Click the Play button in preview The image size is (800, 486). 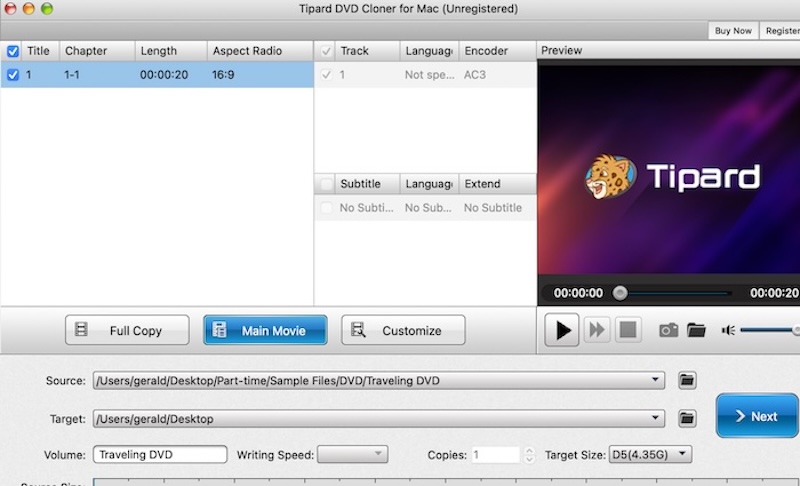[562, 330]
